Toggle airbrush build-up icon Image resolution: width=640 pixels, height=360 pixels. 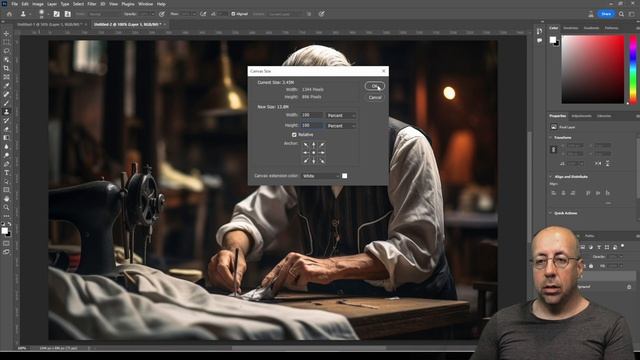point(203,14)
